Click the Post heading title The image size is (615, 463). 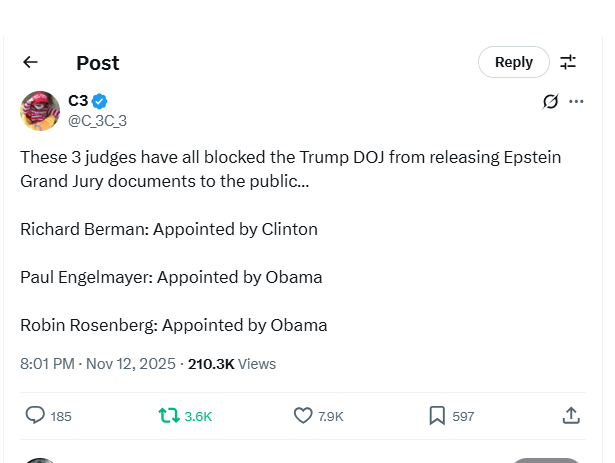tap(97, 63)
